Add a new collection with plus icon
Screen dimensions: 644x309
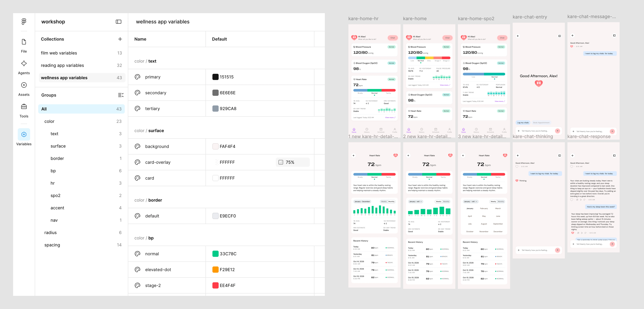120,39
